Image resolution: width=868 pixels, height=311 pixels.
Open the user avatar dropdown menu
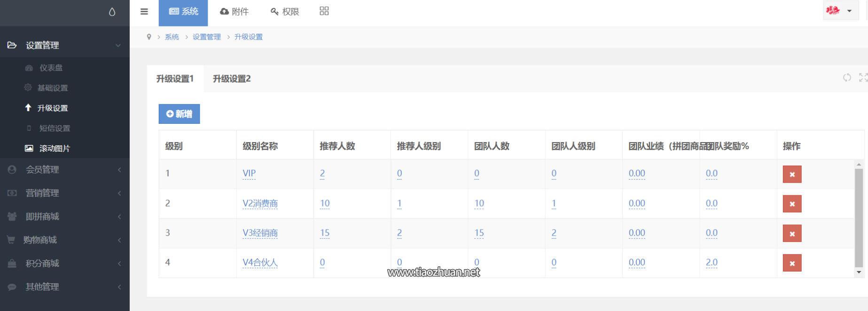(x=840, y=11)
